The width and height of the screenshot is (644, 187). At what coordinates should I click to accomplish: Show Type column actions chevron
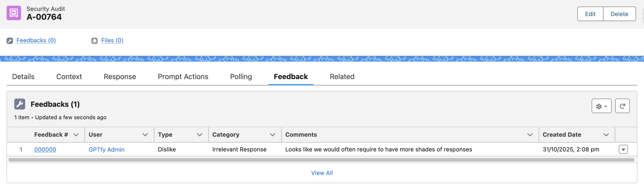point(199,135)
